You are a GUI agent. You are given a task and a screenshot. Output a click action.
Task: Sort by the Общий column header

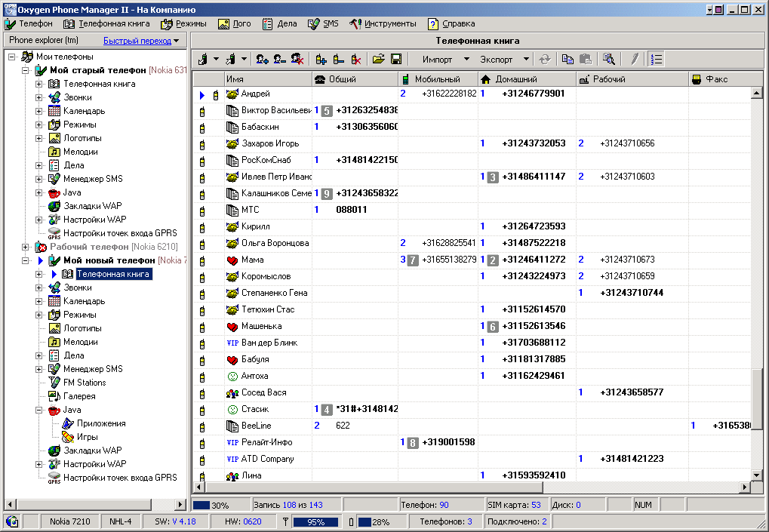point(355,79)
